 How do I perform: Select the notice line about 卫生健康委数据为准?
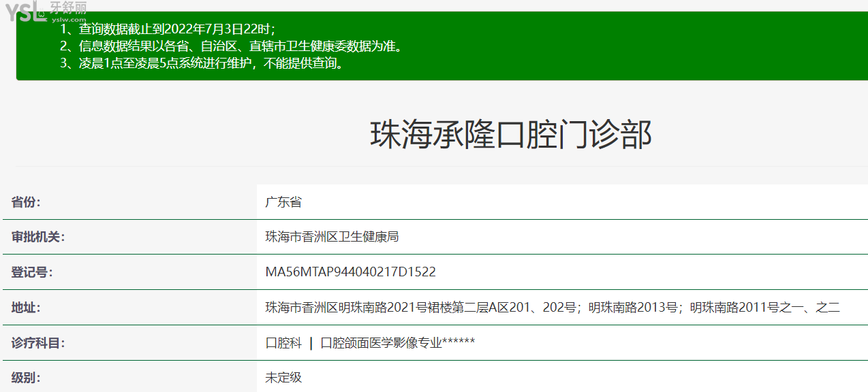pyautogui.click(x=231, y=46)
